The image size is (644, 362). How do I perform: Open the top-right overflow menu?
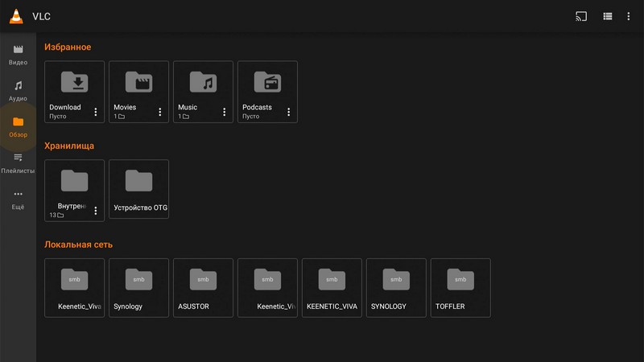pos(629,16)
